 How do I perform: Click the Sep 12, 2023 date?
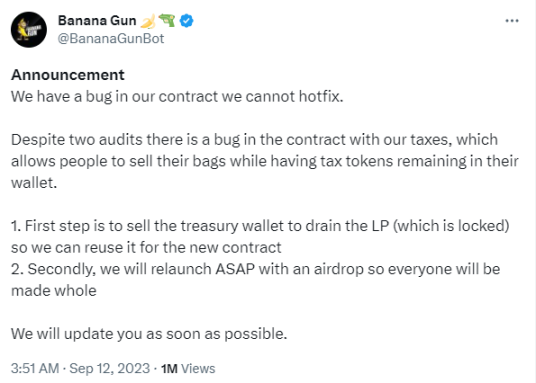(x=109, y=368)
